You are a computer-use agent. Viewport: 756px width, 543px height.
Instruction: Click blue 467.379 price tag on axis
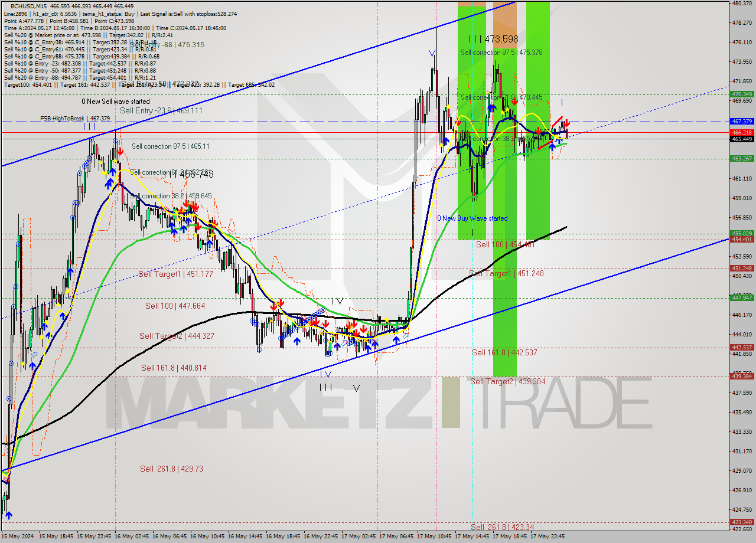[742, 121]
